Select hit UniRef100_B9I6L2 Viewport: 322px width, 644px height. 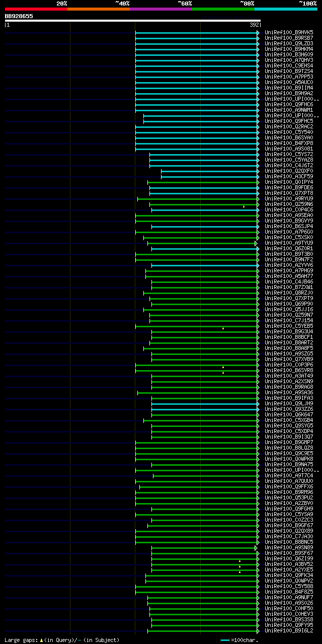289,630
